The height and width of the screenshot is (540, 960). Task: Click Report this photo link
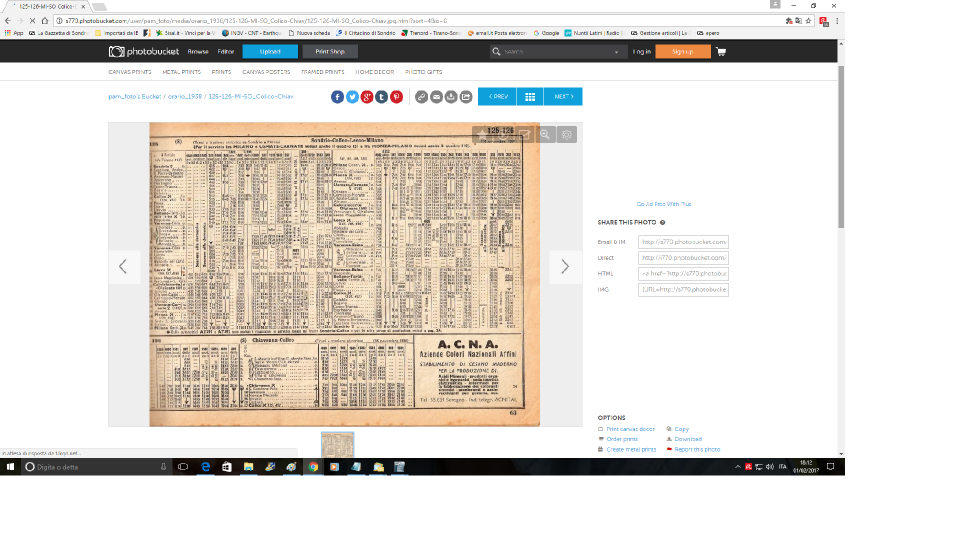[697, 449]
